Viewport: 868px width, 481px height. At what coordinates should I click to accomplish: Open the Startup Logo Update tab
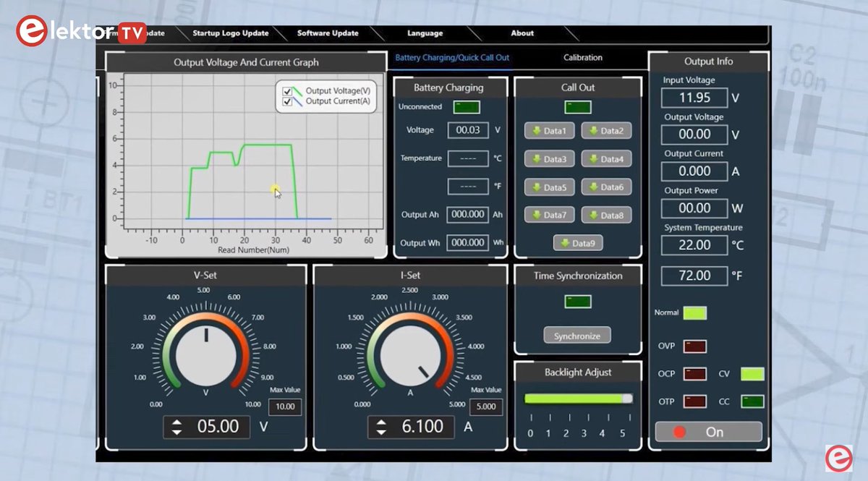(230, 33)
